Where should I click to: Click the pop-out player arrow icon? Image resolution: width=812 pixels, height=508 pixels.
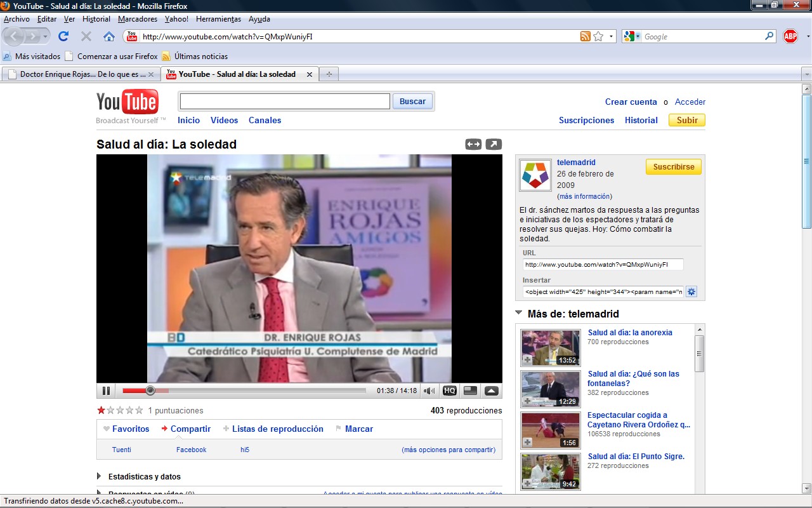click(x=494, y=144)
